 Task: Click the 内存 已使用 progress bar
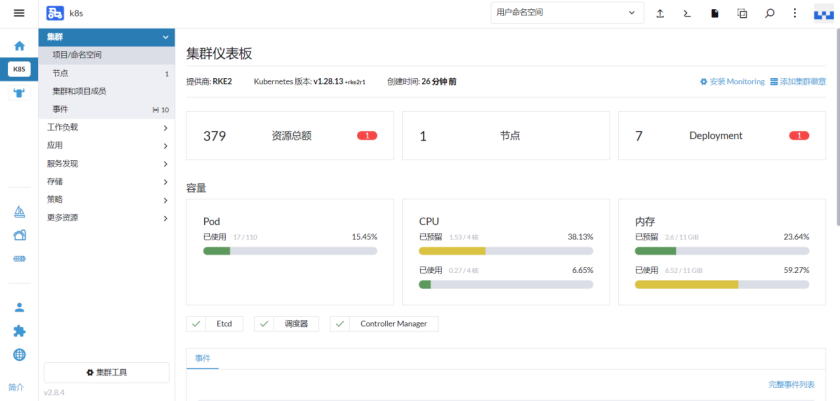tap(722, 284)
